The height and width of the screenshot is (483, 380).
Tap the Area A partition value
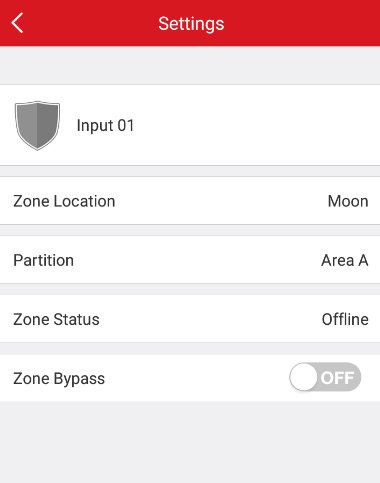click(x=345, y=260)
